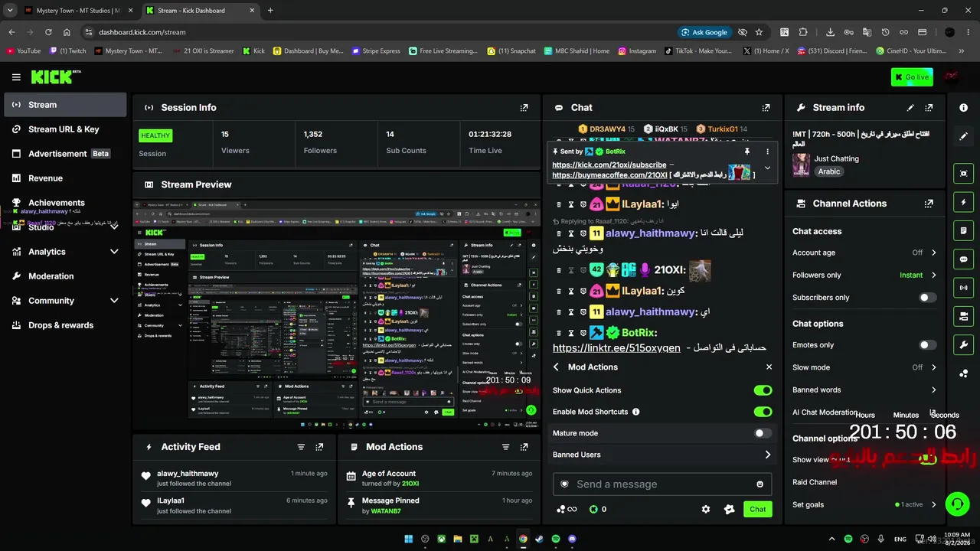This screenshot has width=980, height=551.
Task: Click the Stream Preview thumbnail
Action: coord(337,315)
